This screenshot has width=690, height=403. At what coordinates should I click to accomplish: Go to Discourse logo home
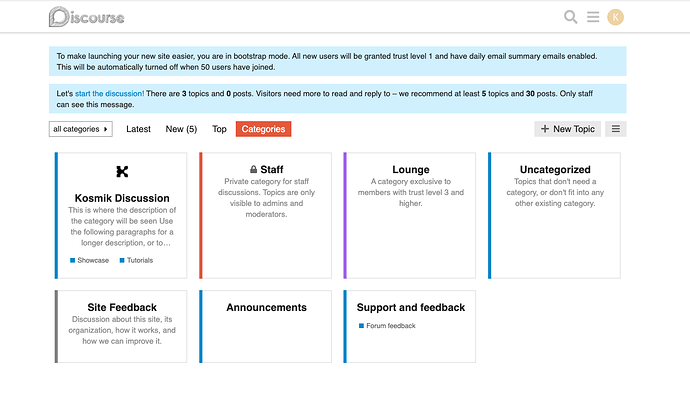pos(86,17)
